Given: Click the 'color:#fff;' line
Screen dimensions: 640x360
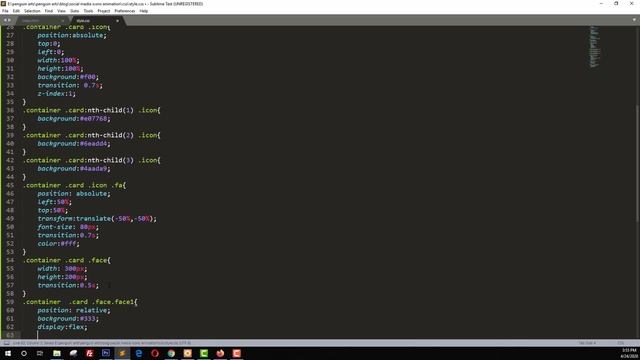Looking at the screenshot, I should point(58,244).
